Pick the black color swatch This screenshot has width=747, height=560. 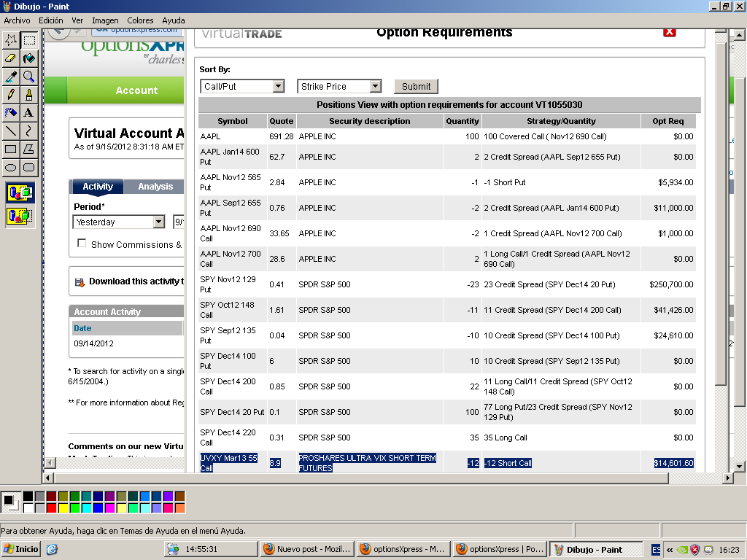(28, 497)
